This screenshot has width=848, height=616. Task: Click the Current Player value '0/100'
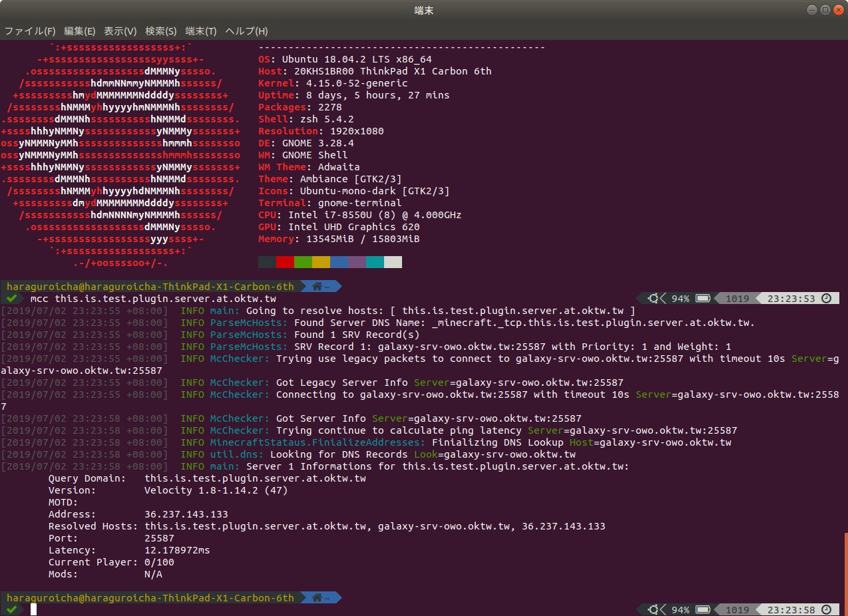click(159, 562)
